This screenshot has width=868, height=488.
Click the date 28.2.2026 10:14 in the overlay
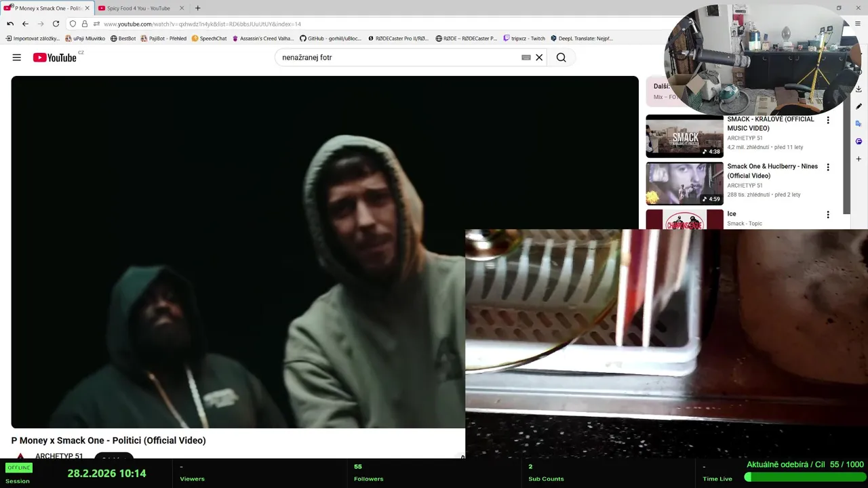106,474
